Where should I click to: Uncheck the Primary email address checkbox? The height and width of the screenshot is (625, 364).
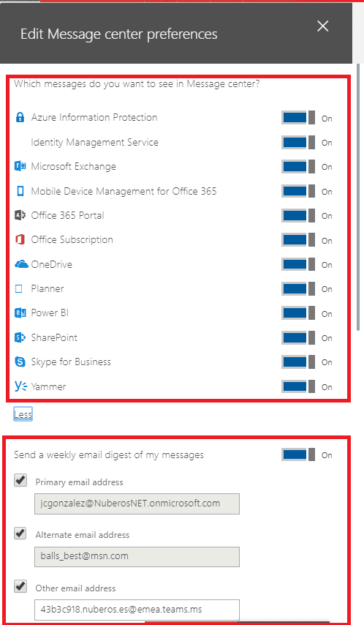point(20,480)
